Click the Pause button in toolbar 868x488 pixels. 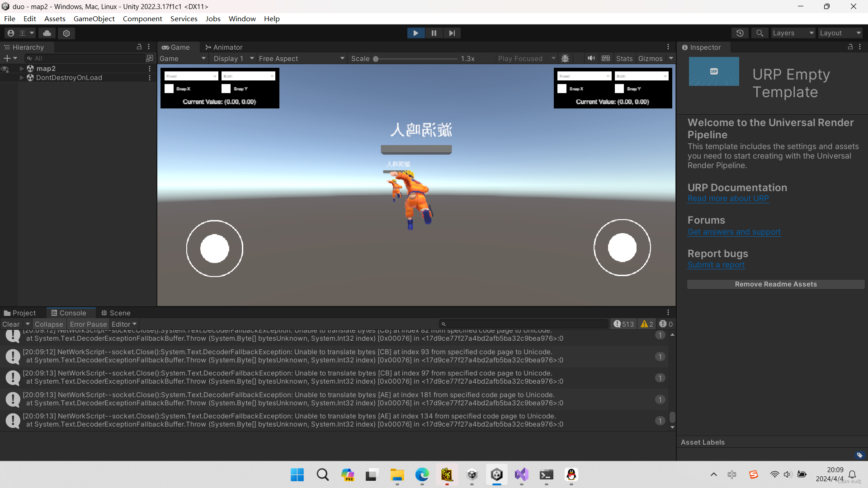tap(434, 33)
